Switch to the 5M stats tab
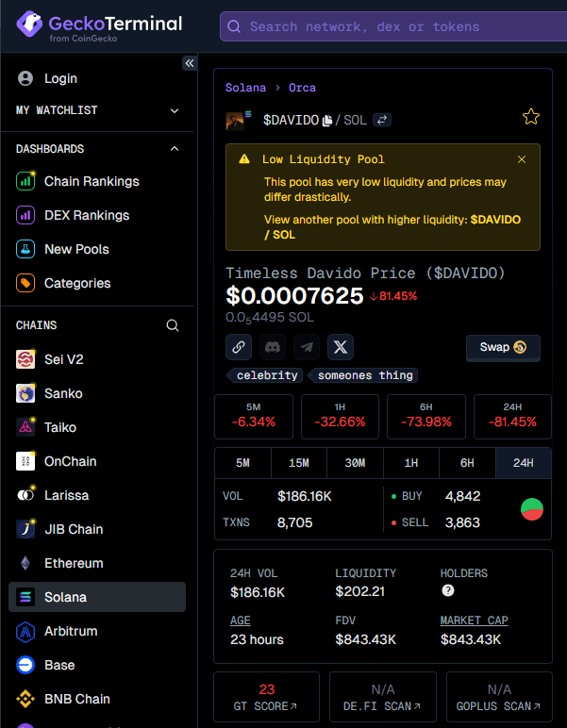 point(242,463)
